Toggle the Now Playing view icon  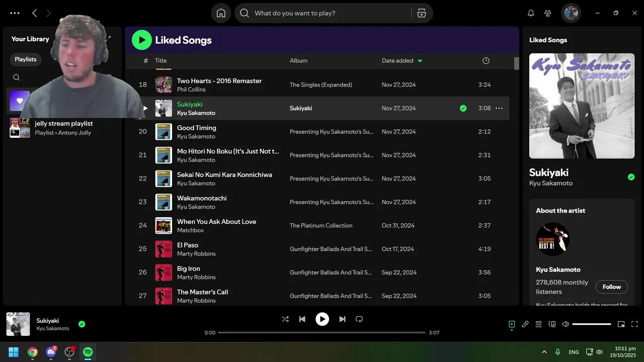coord(512,324)
